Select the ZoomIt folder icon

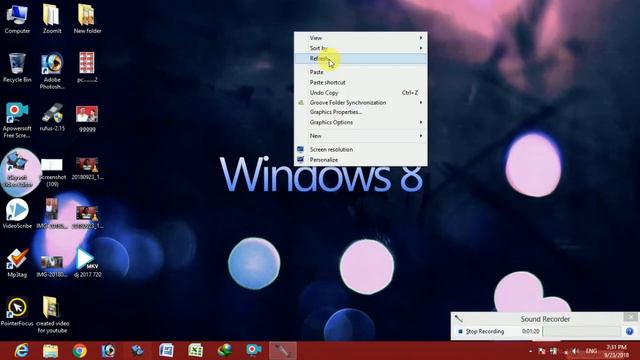[52, 18]
